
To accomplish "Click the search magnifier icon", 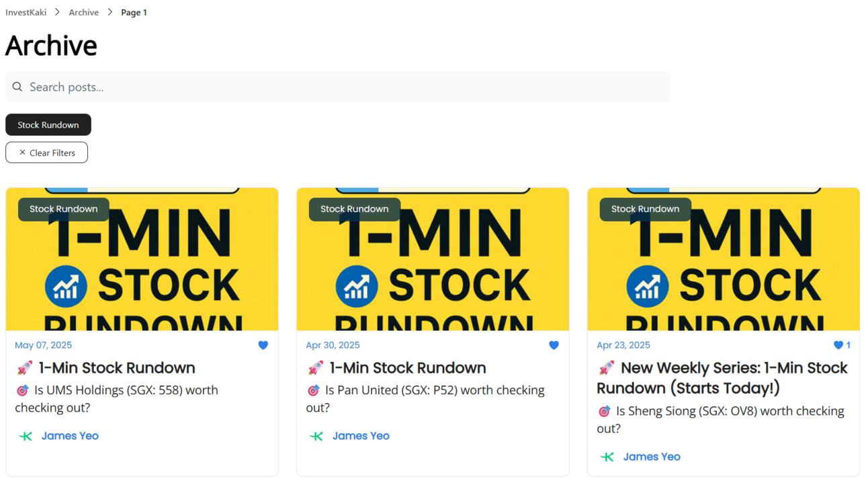I will (x=17, y=87).
